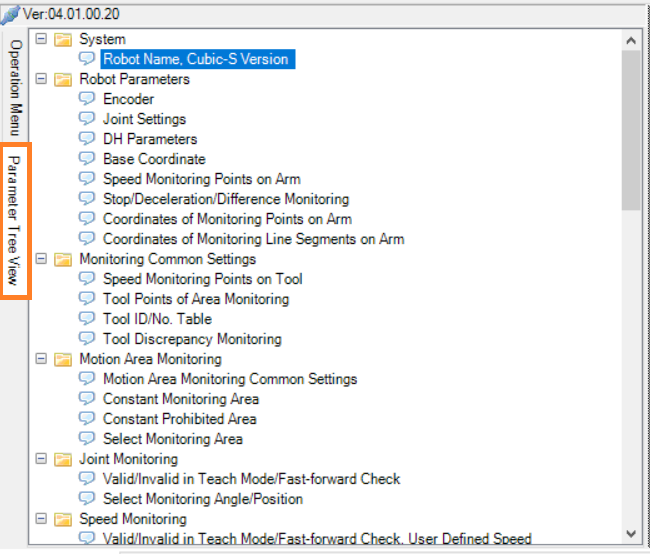650x554 pixels.
Task: Open Coordinates of Monitoring Line Segments on Arm
Action: [x=253, y=239]
